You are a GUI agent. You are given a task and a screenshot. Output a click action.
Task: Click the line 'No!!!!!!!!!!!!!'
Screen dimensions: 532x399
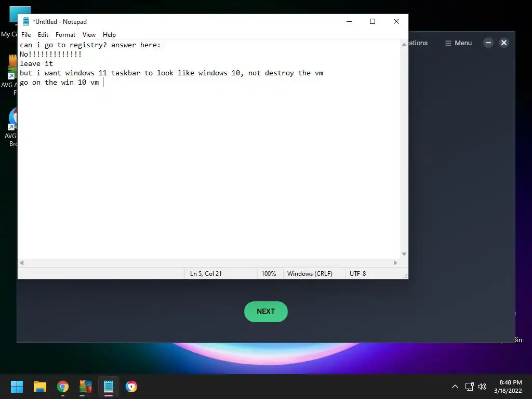50,54
